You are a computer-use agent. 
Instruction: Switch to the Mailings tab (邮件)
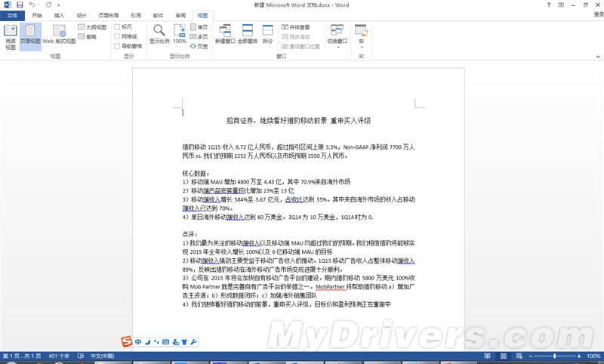(158, 15)
